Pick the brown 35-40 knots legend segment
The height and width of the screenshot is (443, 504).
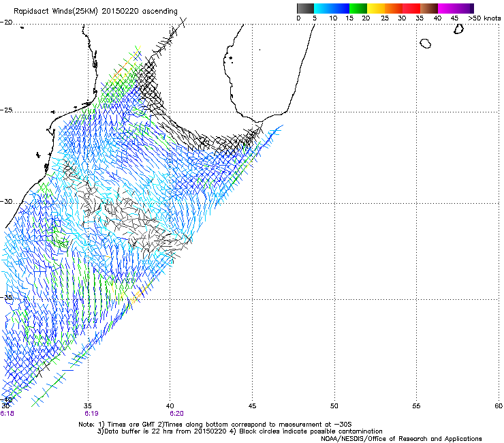tap(429, 8)
